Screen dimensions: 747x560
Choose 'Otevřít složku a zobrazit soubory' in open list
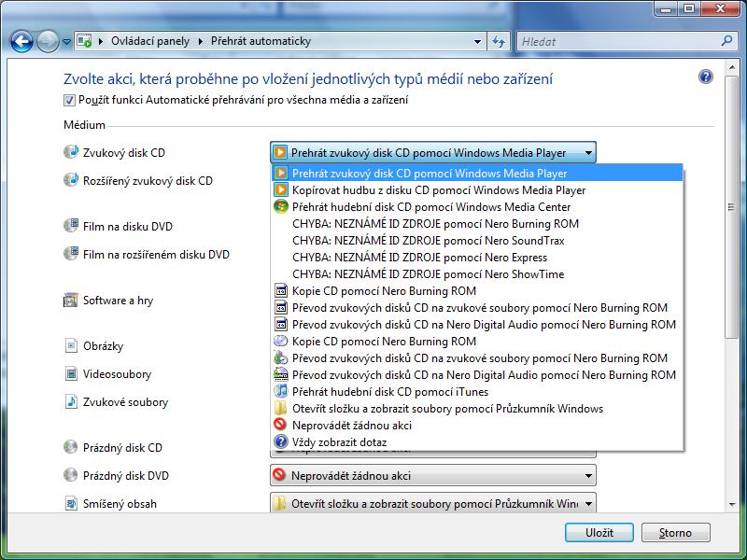(x=477, y=409)
